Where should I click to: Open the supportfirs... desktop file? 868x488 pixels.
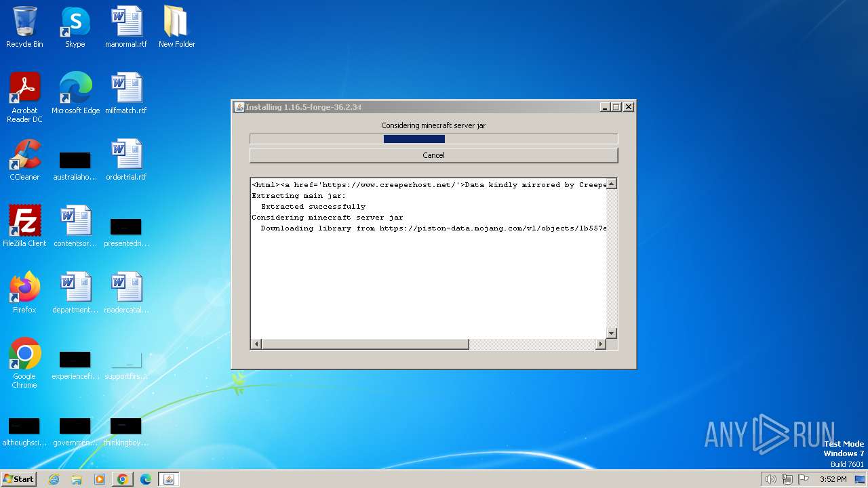[126, 365]
